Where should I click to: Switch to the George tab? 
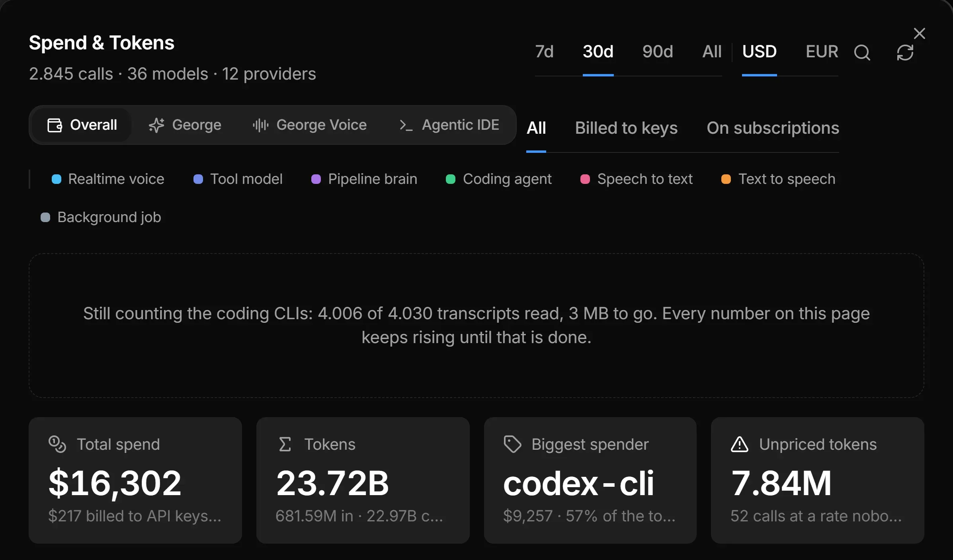coord(185,125)
